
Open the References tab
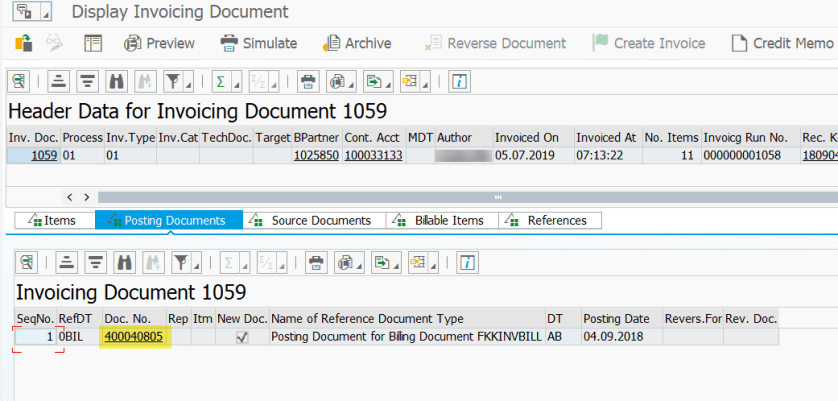point(550,220)
